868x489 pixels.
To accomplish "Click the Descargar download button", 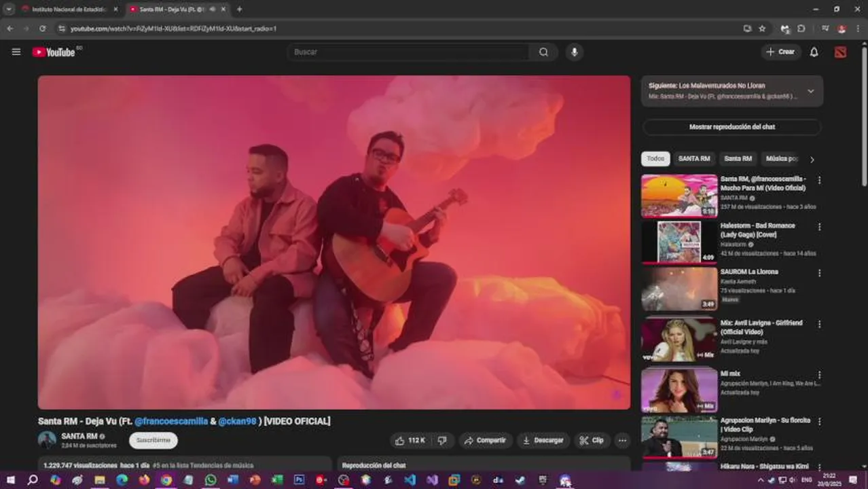I will (x=543, y=440).
